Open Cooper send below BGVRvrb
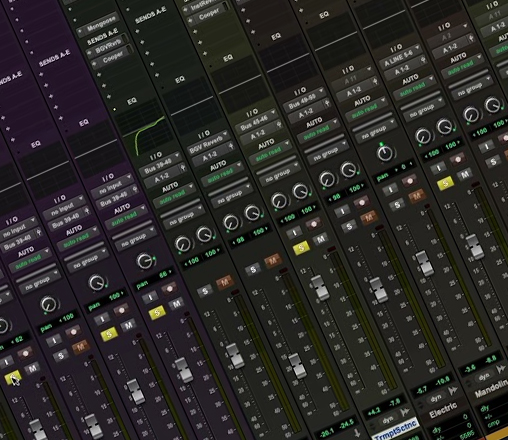The image size is (508, 440). (112, 57)
